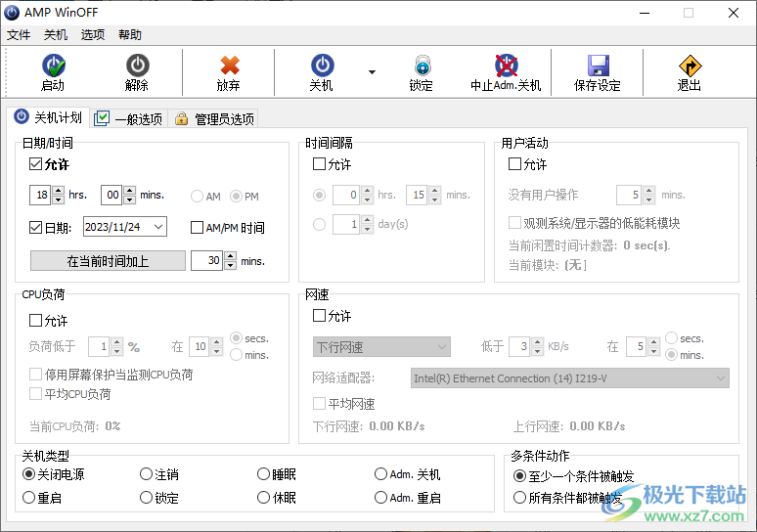Screen dimensions: 757x532
Task: Uncheck the 日期 checkbox
Action: coord(36,227)
